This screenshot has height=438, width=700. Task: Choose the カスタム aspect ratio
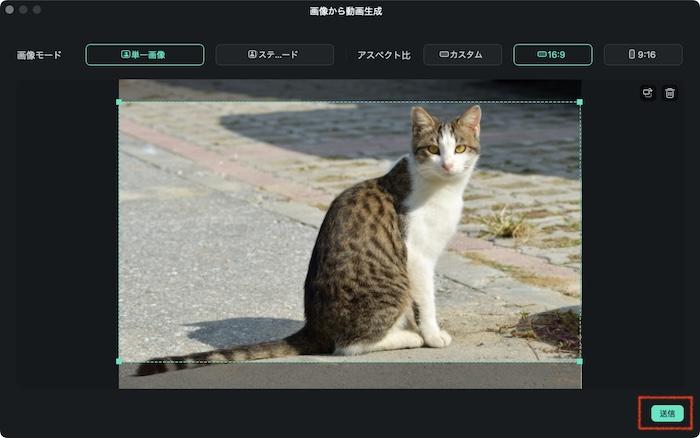pos(462,55)
